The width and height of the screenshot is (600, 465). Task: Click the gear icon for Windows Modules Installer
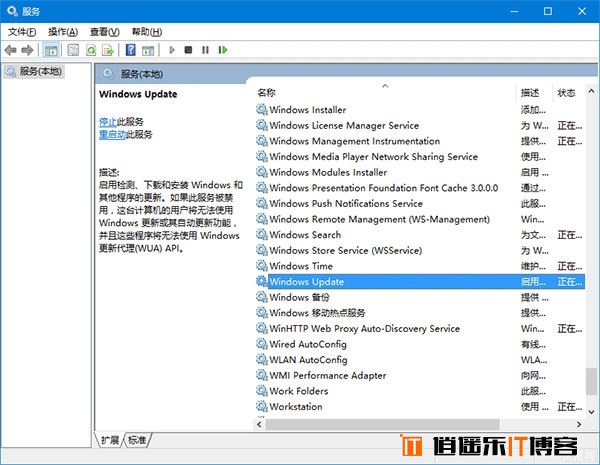(262, 172)
